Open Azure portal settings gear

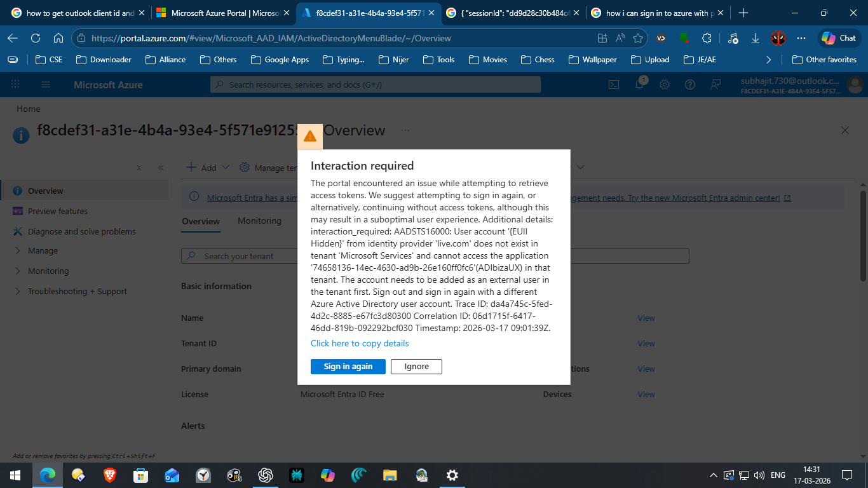tap(665, 85)
